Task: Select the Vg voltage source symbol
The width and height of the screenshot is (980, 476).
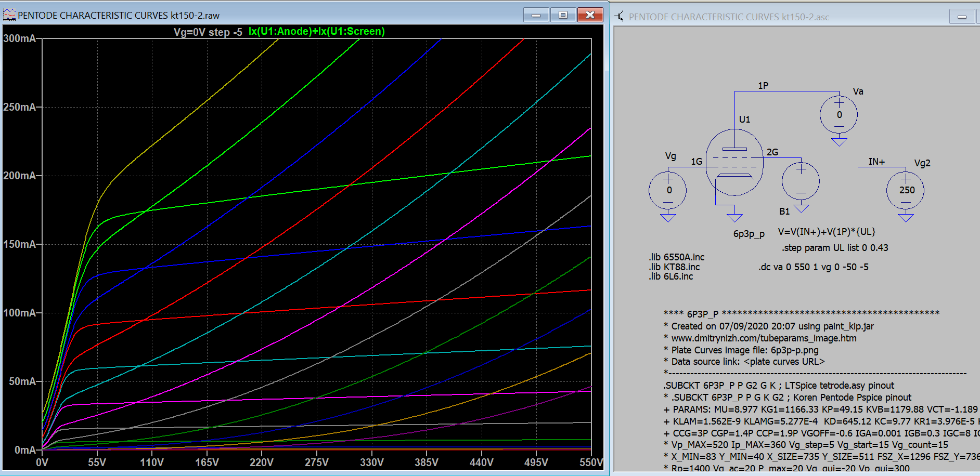Action: tap(668, 190)
